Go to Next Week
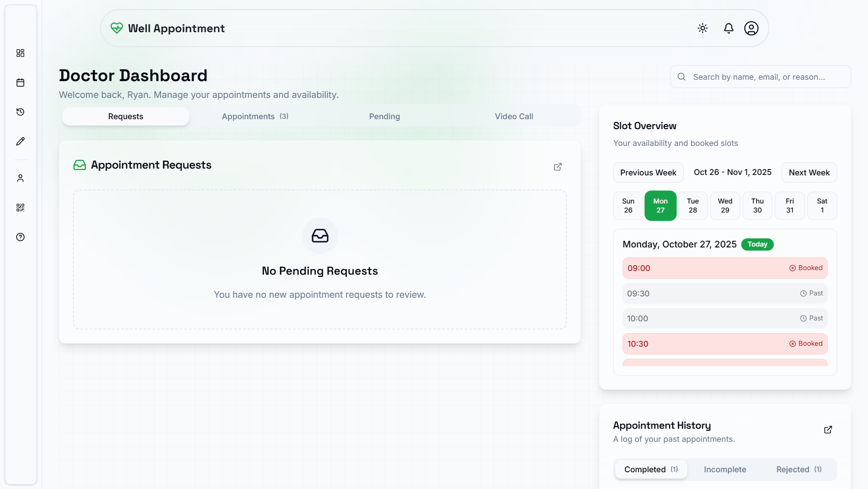The height and width of the screenshot is (489, 868). (x=809, y=173)
